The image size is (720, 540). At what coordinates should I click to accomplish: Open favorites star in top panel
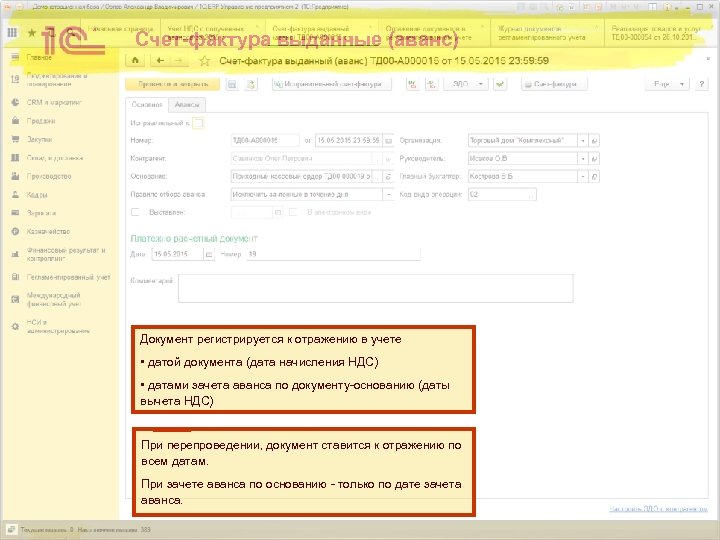click(x=32, y=33)
